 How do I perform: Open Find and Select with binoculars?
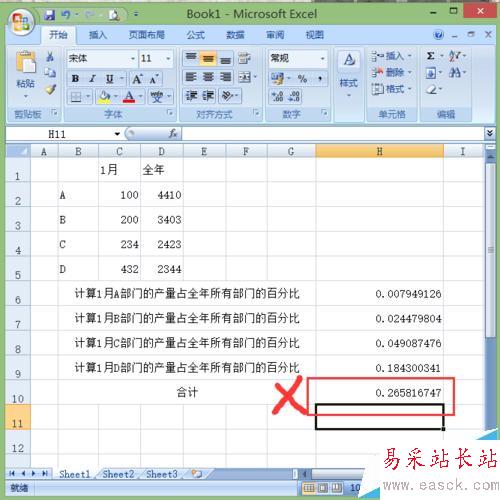455,72
